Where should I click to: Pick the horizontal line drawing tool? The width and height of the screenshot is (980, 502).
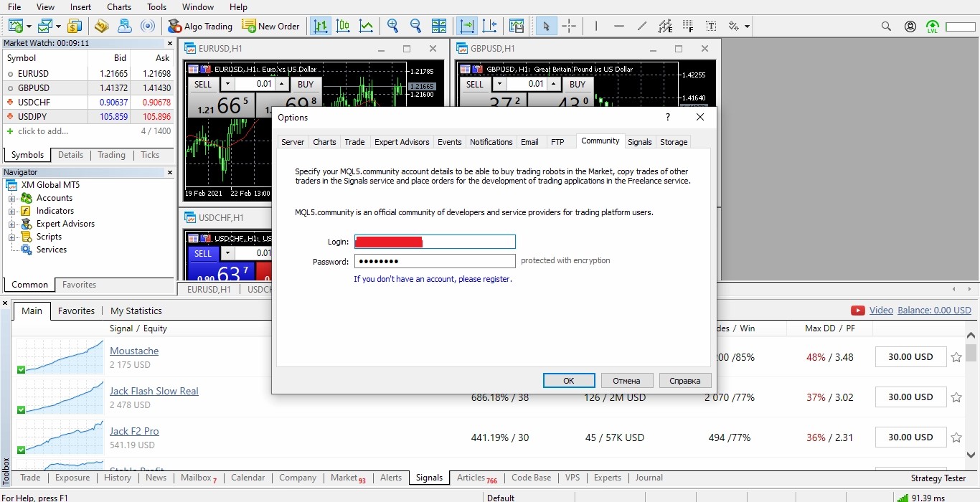[x=618, y=27]
